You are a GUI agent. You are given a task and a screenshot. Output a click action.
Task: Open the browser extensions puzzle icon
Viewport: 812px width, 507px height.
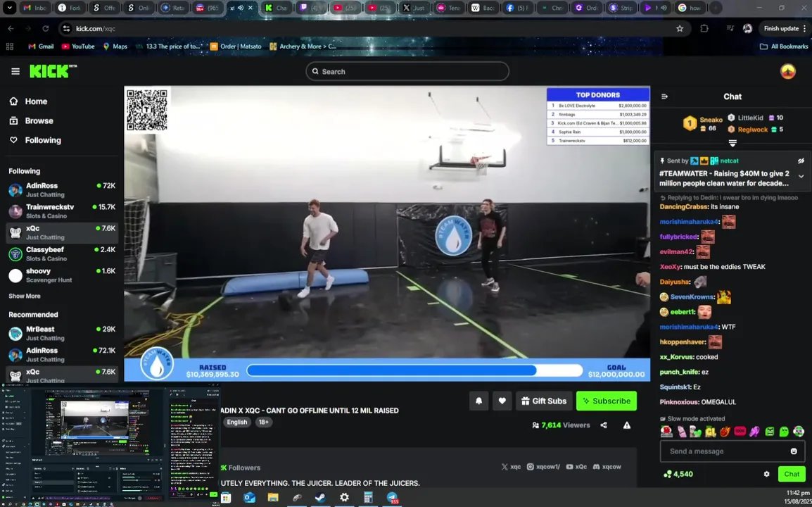coord(704,28)
